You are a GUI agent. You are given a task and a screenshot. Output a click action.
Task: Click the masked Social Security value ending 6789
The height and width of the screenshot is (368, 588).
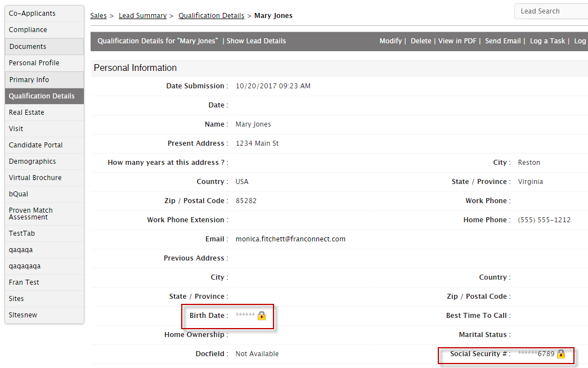536,354
